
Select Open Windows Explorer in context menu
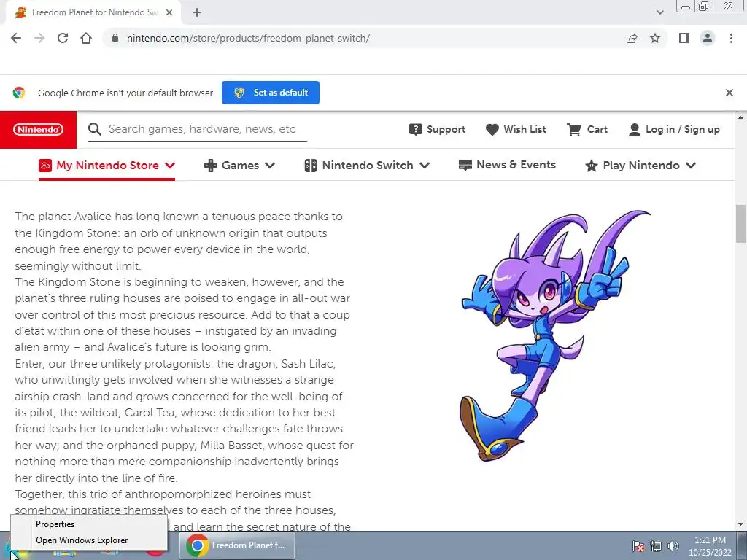pos(89,540)
